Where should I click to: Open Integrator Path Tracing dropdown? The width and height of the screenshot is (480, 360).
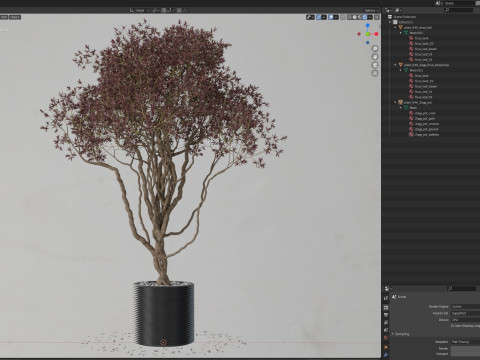pos(465,342)
